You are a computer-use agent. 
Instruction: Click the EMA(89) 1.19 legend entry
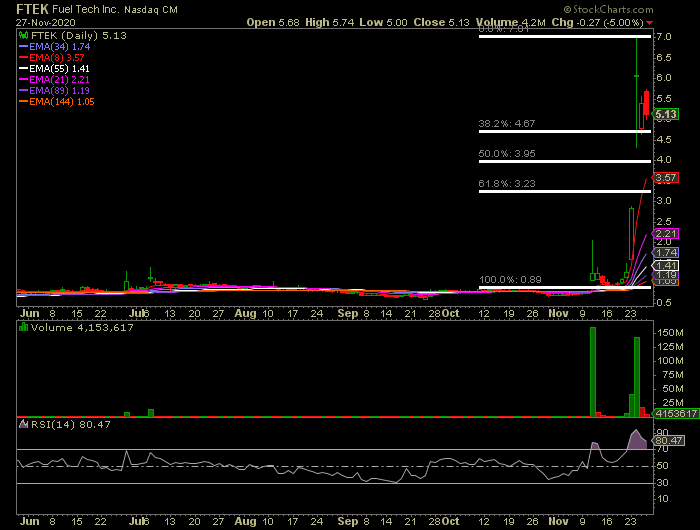click(x=59, y=91)
